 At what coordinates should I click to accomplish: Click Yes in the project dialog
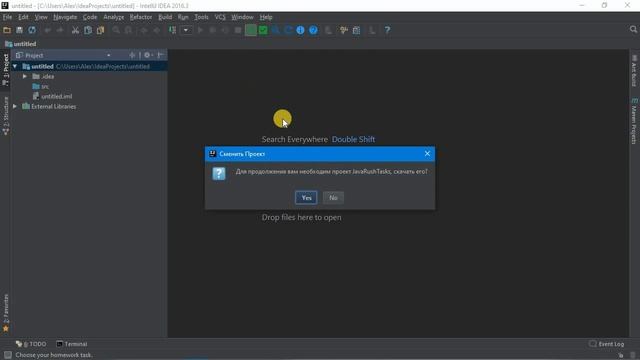tap(306, 198)
